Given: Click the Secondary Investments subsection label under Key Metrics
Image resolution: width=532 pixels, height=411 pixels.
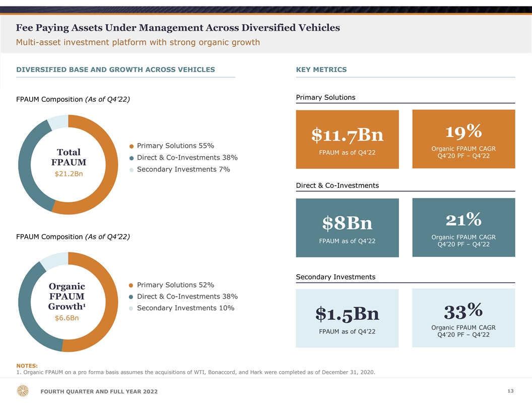Looking at the screenshot, I should coord(336,277).
